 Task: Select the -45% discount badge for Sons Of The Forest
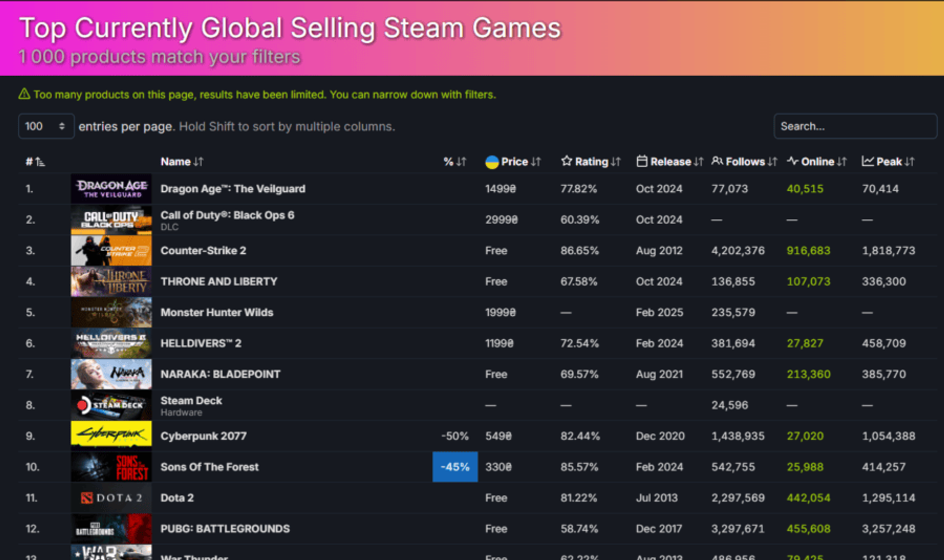tap(455, 467)
